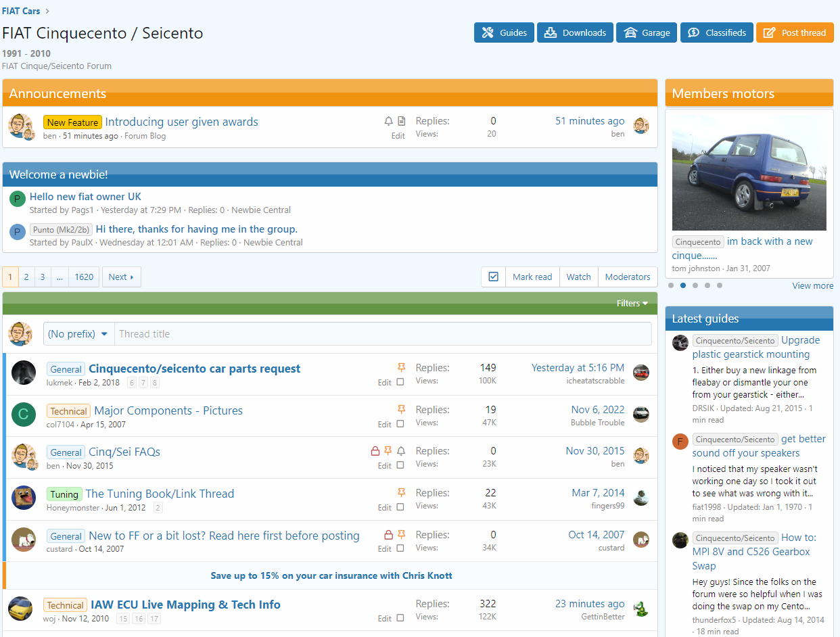This screenshot has width=840, height=637.
Task: Open page 17 of IAW ECU thread
Action: 155,619
